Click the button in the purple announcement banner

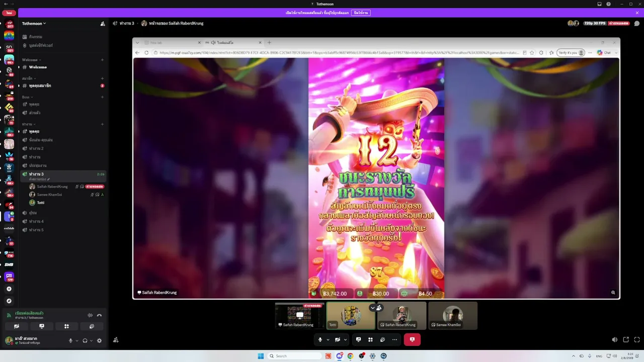(361, 13)
